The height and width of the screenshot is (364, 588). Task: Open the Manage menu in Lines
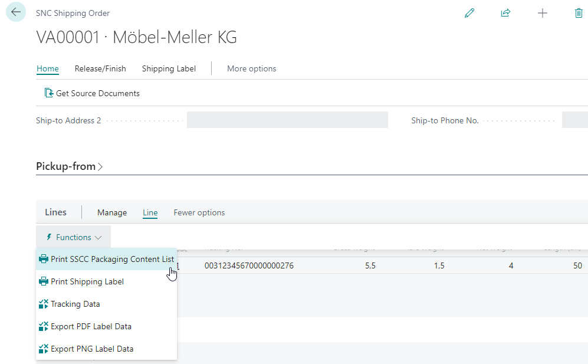point(112,212)
